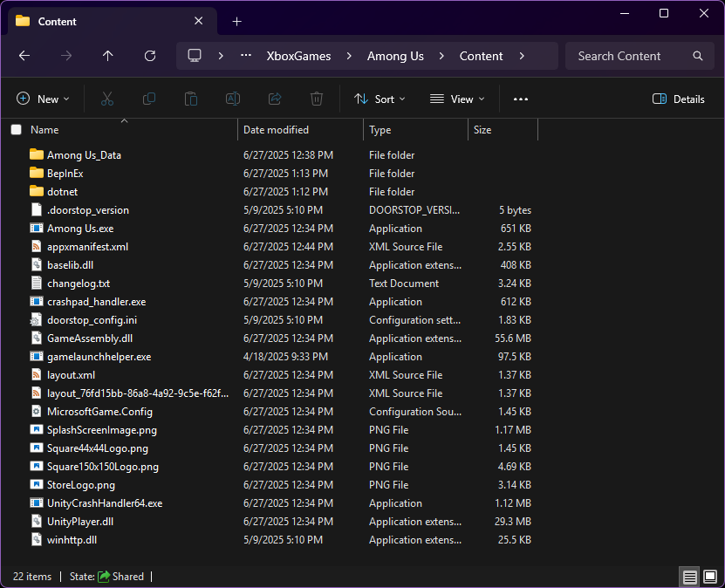Viewport: 725px width, 588px height.
Task: Click the GameAssembly.dll file icon
Action: coord(37,338)
